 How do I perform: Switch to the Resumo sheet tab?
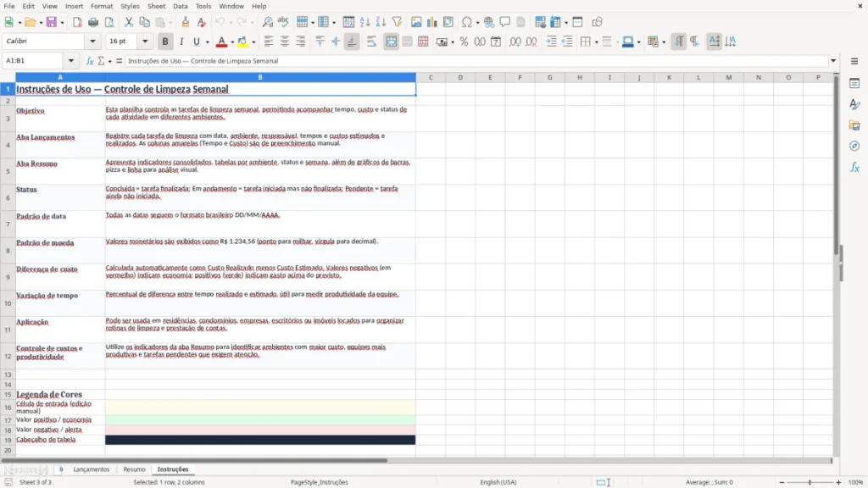point(134,469)
